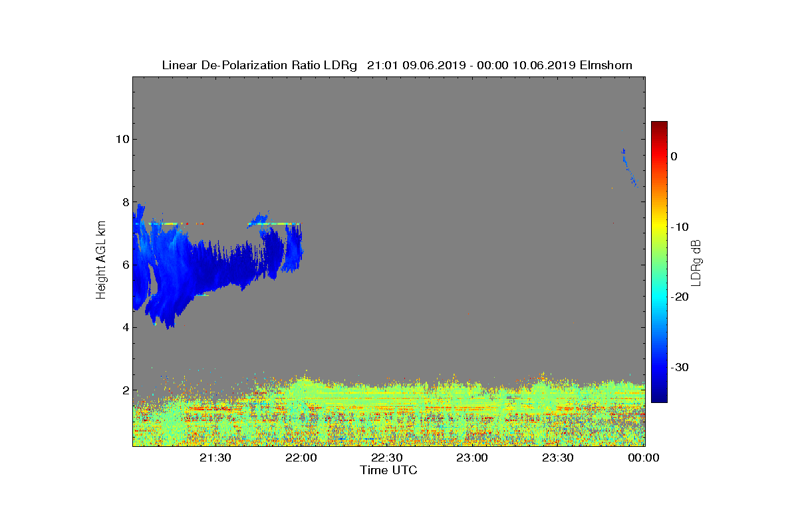Click the dark red top of the colorbar
The height and width of the screenshot is (532, 798).
659,124
